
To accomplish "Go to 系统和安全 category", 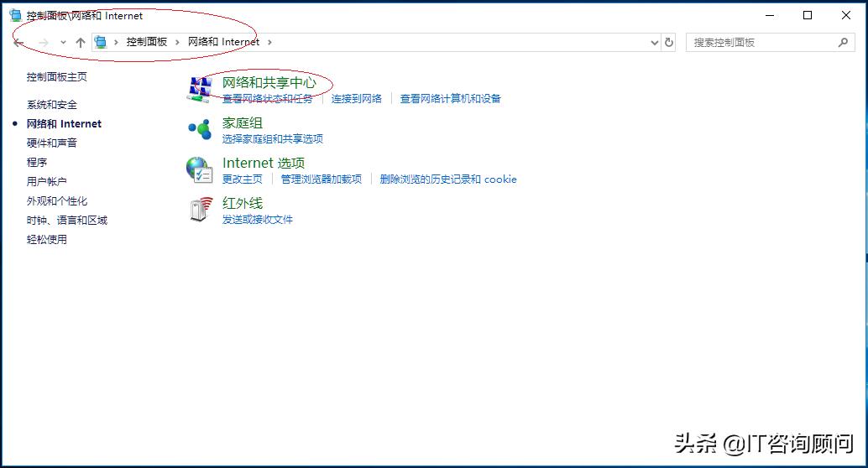I will pos(52,105).
